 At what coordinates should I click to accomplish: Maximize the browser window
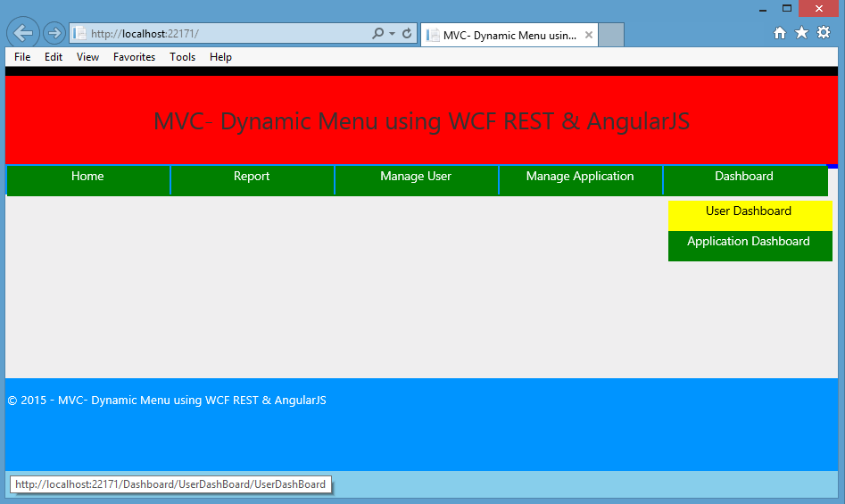(x=787, y=9)
